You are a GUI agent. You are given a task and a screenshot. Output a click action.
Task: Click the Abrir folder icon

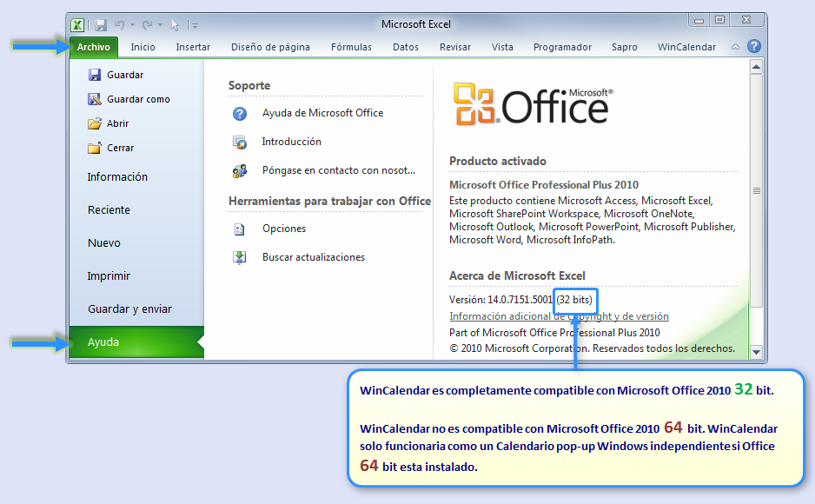pyautogui.click(x=95, y=123)
